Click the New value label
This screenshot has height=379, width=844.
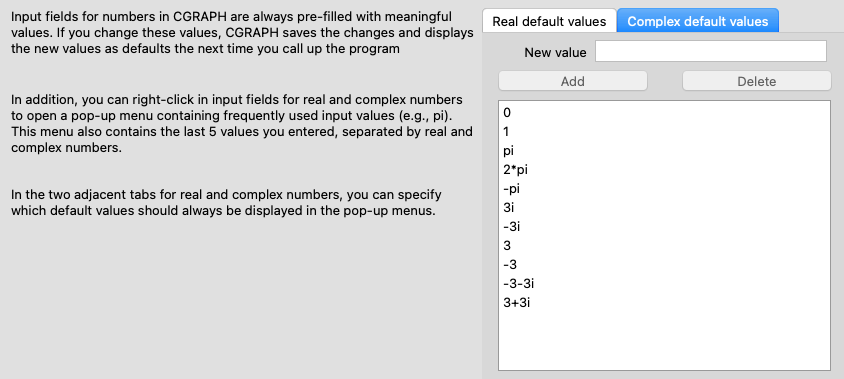[555, 52]
